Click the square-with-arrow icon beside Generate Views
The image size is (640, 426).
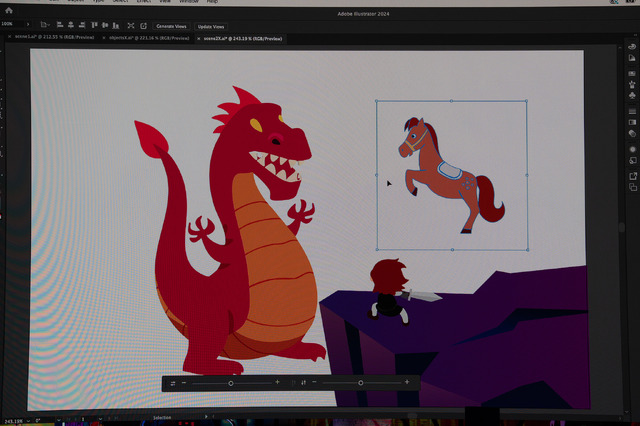tap(143, 26)
